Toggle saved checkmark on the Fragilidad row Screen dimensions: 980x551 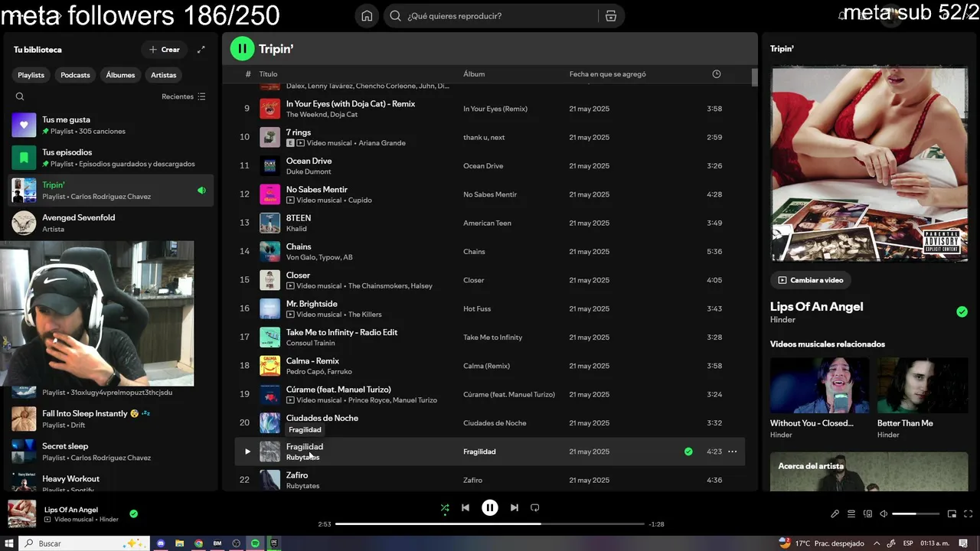coord(688,452)
